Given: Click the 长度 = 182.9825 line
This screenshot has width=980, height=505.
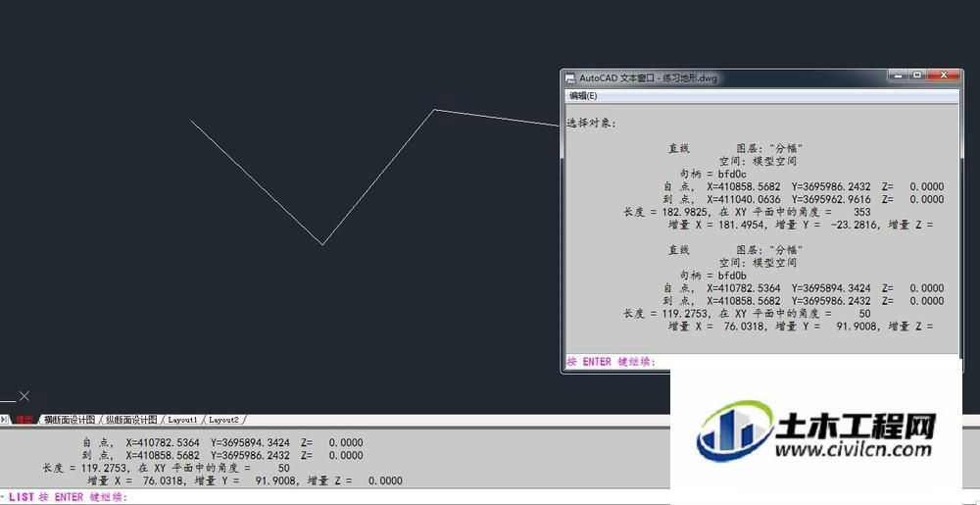Looking at the screenshot, I should [747, 212].
